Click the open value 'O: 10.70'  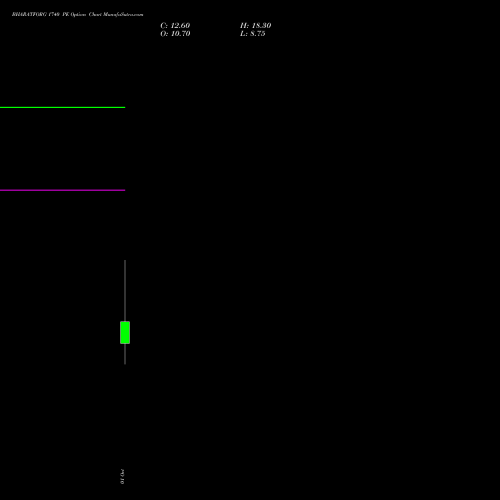tap(175, 34)
